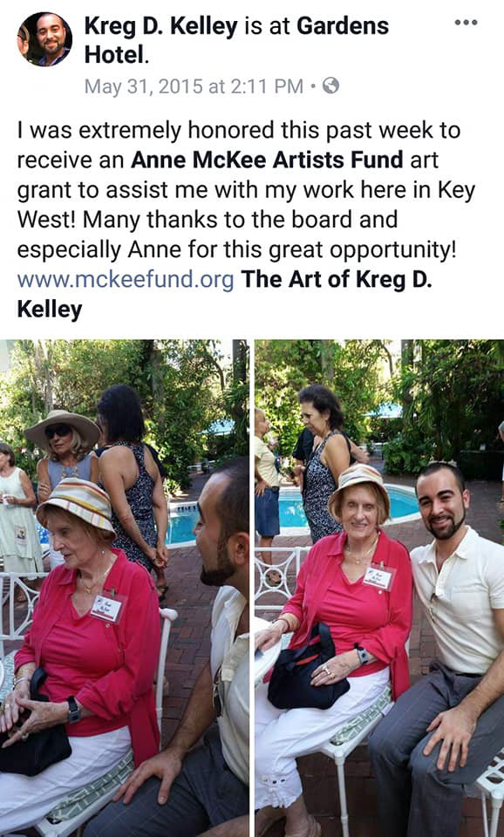Viewport: 504px width, 837px height.
Task: Open the left photo of woman looking down
Action: click(124, 588)
